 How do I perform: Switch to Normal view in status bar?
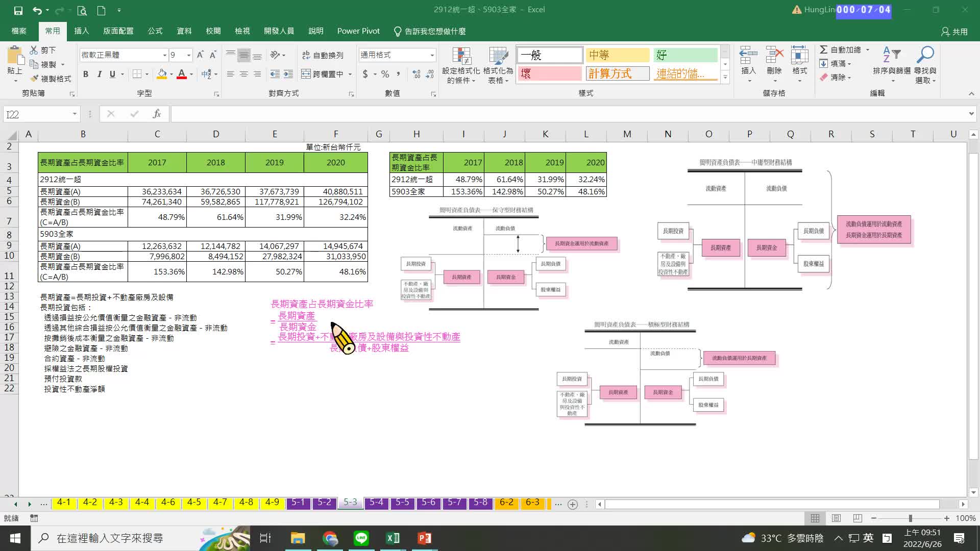coord(815,518)
